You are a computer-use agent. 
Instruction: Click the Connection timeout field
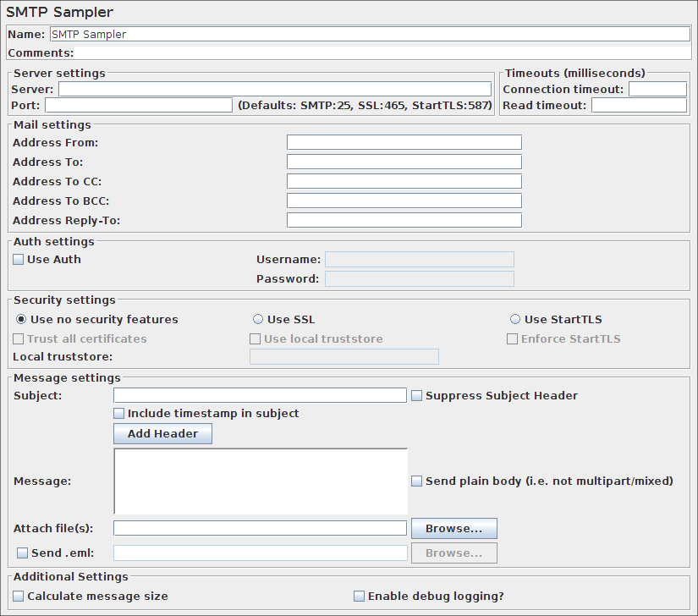(657, 89)
